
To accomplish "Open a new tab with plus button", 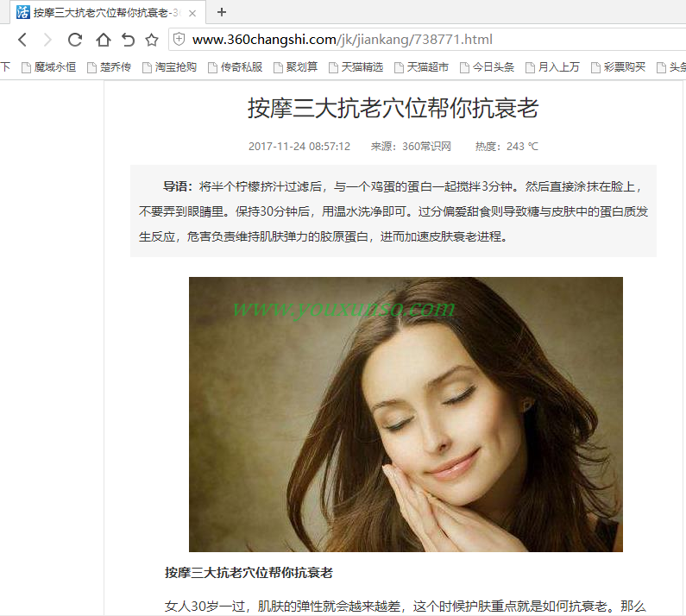I will (222, 12).
